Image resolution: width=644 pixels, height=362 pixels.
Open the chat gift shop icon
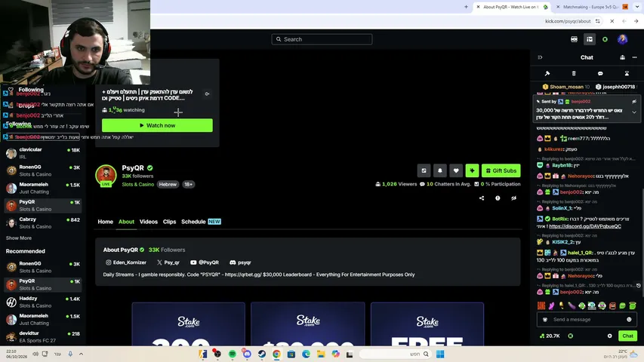(x=622, y=57)
